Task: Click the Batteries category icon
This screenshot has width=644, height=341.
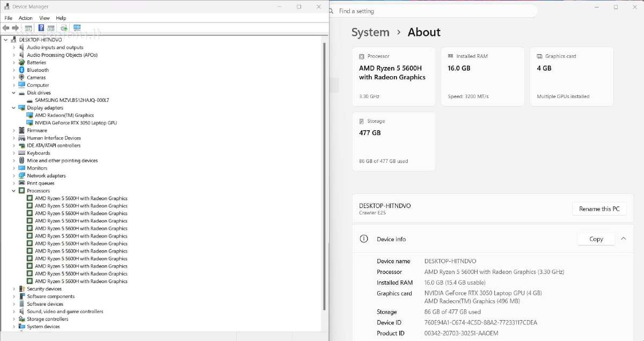Action: [22, 63]
